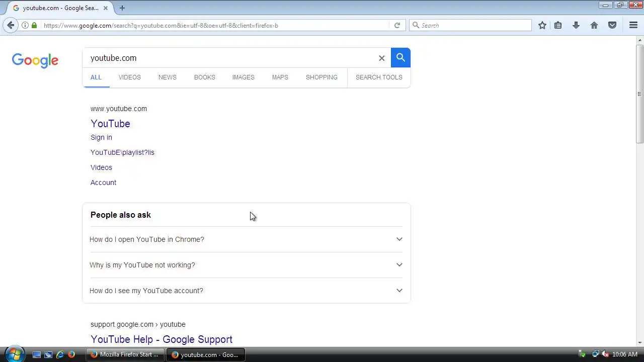Open the Firefox hamburger menu
The height and width of the screenshot is (362, 644).
coord(633,25)
